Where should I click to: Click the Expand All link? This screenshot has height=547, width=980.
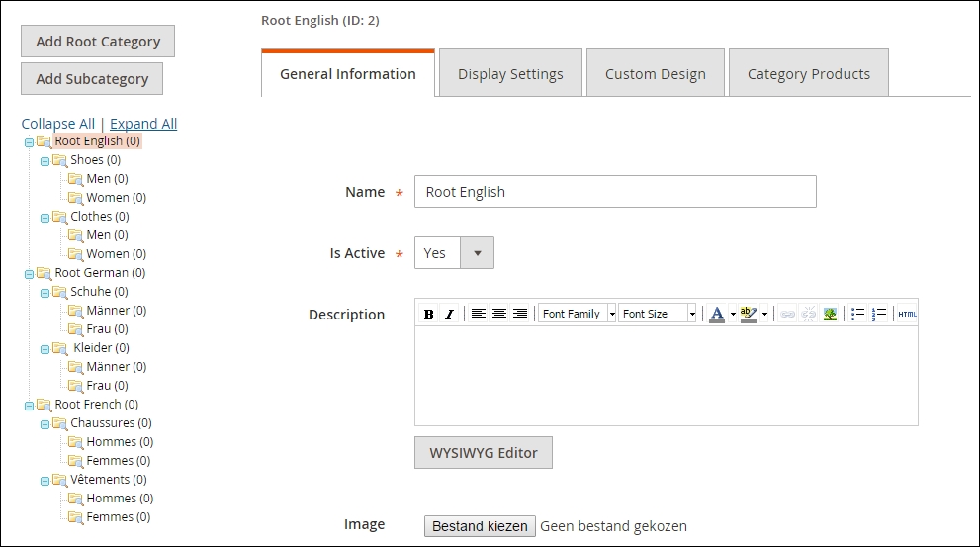(x=143, y=124)
